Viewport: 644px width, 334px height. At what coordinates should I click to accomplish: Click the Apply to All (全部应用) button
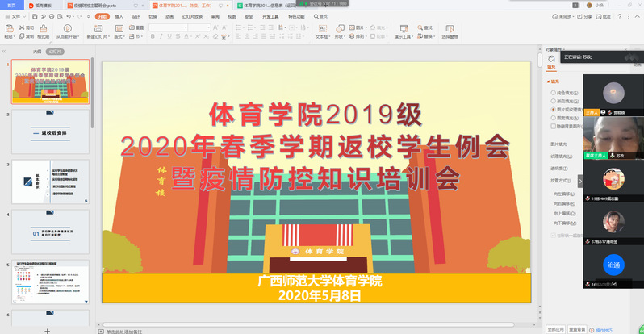(x=556, y=329)
